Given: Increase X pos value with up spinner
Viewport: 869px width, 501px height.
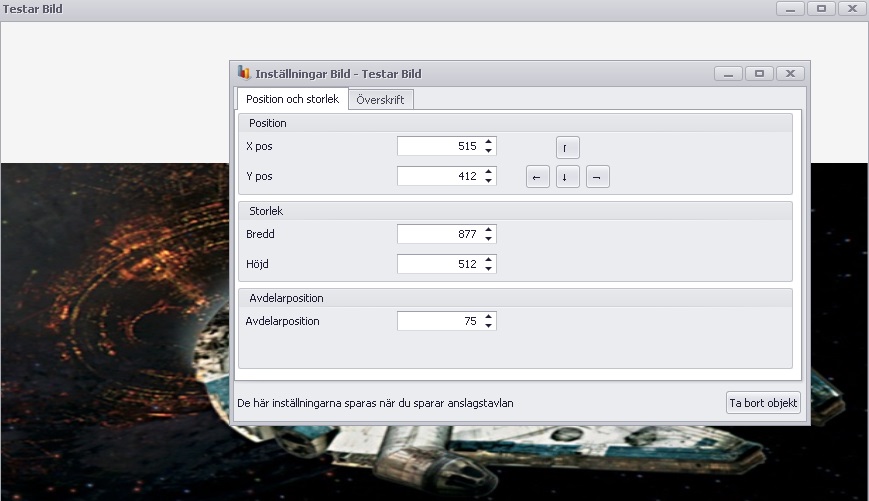Looking at the screenshot, I should point(488,142).
